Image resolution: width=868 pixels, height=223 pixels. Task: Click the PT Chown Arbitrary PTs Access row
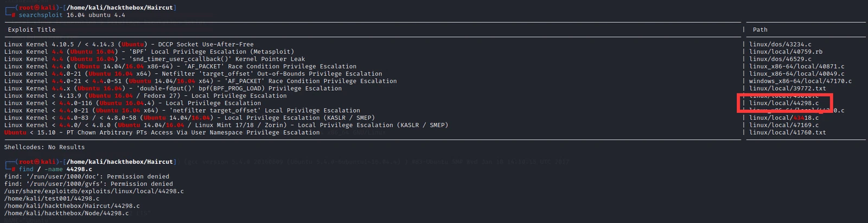162,132
